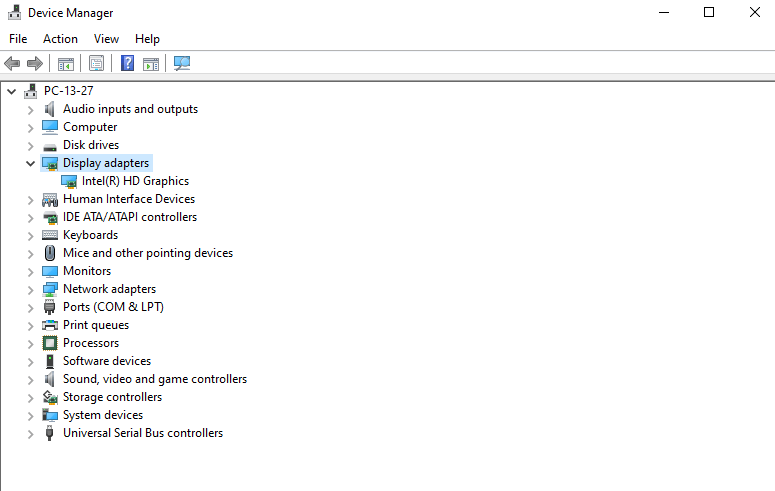Expand Universal Serial Bus controllers node

point(30,433)
